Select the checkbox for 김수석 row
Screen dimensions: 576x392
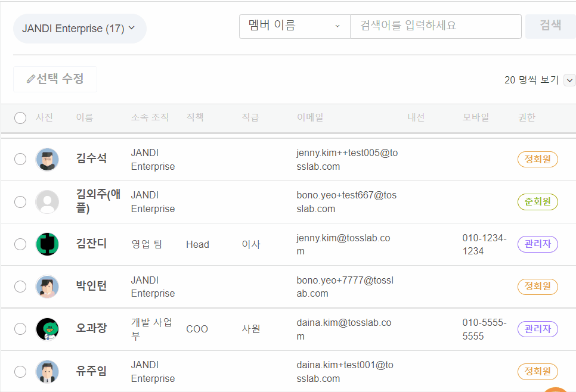[x=20, y=159]
